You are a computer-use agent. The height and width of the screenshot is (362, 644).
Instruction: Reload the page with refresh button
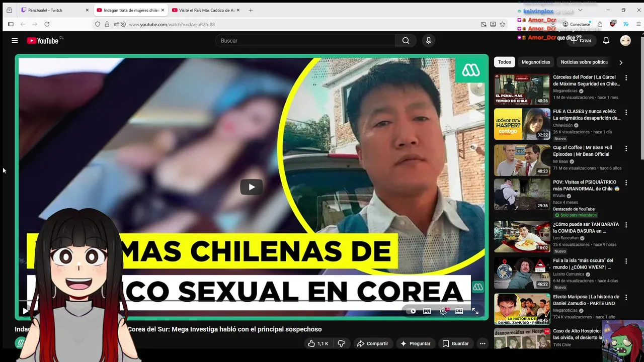(x=47, y=24)
